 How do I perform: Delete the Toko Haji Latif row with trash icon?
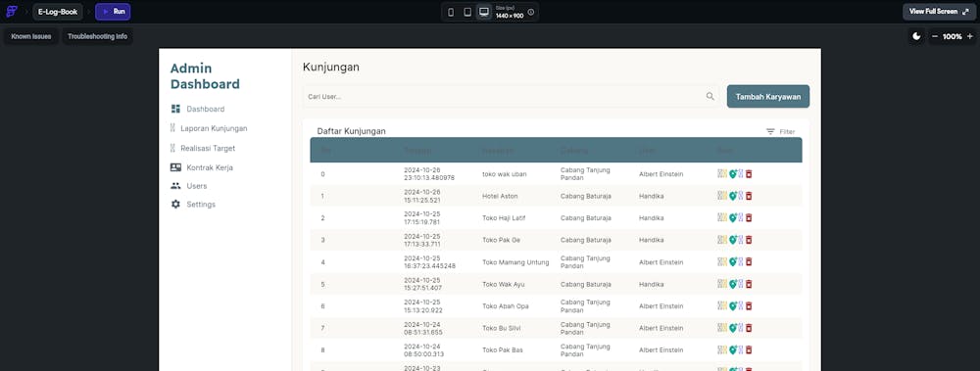749,218
